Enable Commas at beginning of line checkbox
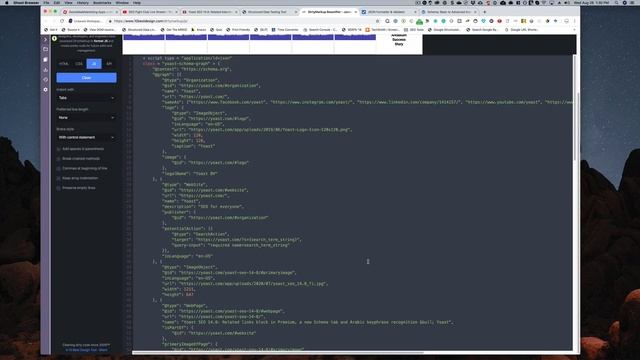640x360 pixels. [x=58, y=169]
